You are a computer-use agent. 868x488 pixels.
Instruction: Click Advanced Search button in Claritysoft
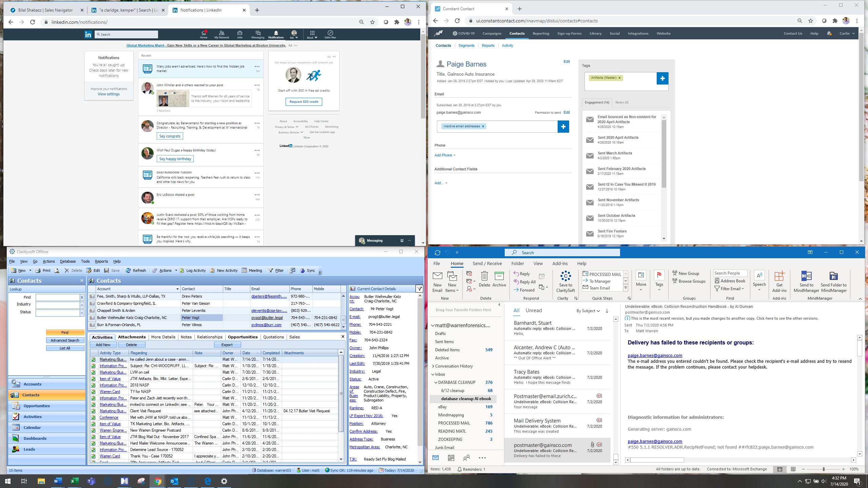[x=65, y=340]
